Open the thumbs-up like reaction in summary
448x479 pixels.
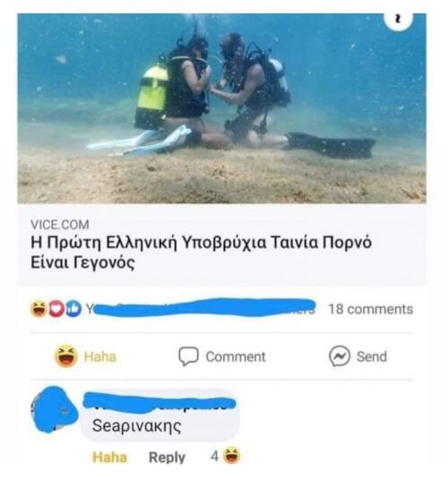pyautogui.click(x=73, y=309)
